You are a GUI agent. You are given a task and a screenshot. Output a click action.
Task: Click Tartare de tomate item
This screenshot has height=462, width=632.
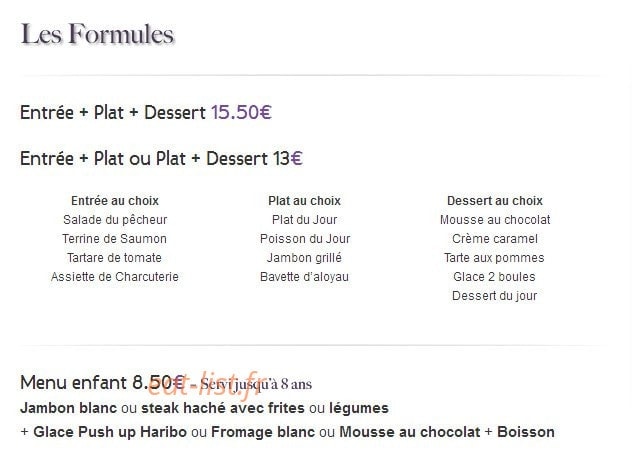pyautogui.click(x=114, y=258)
